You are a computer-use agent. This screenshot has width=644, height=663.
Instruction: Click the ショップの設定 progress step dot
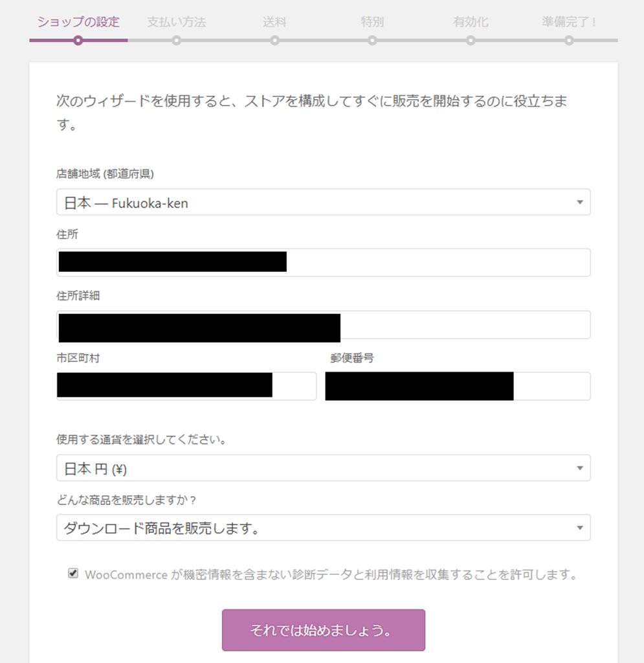click(78, 40)
